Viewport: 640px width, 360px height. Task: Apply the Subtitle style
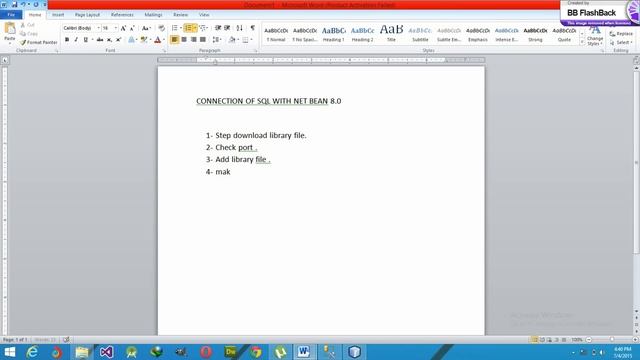(420, 34)
